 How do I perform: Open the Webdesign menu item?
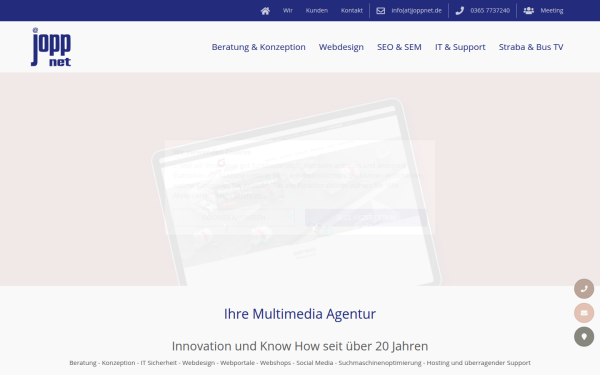coord(341,47)
